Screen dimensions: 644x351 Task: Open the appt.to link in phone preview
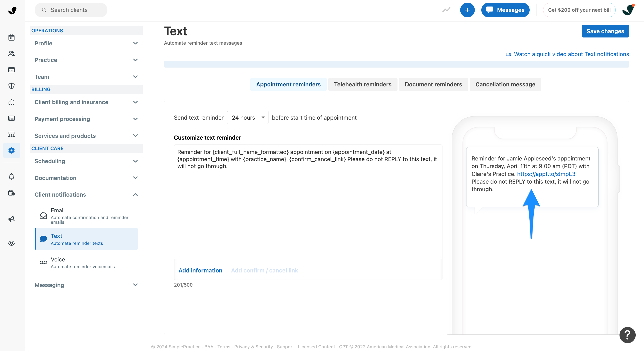(546, 174)
